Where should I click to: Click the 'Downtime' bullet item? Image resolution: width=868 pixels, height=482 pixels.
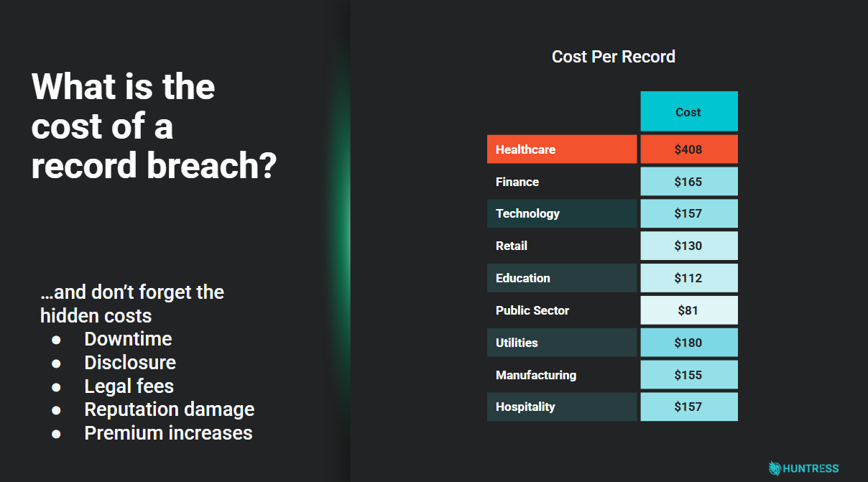pyautogui.click(x=128, y=339)
